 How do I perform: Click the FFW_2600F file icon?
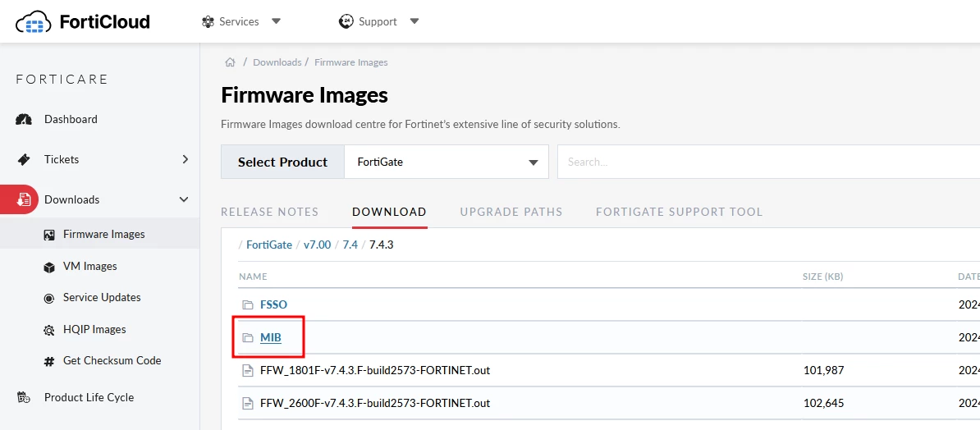point(248,403)
